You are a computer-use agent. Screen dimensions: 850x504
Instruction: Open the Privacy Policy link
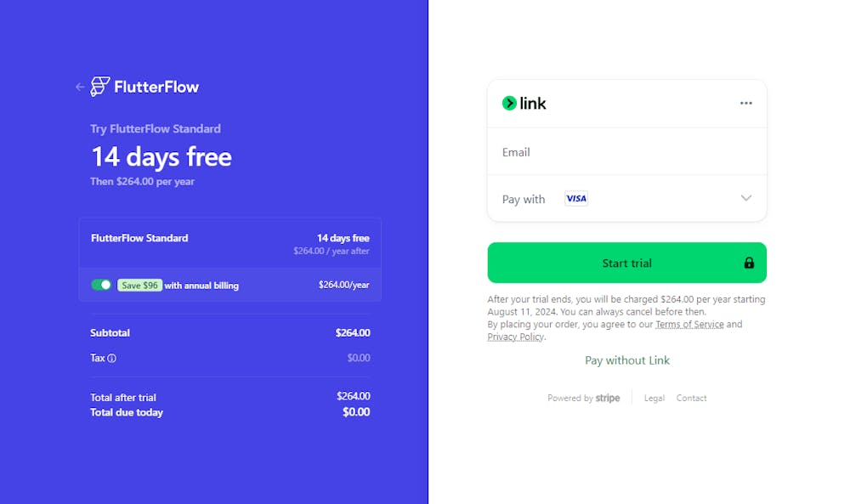(515, 337)
